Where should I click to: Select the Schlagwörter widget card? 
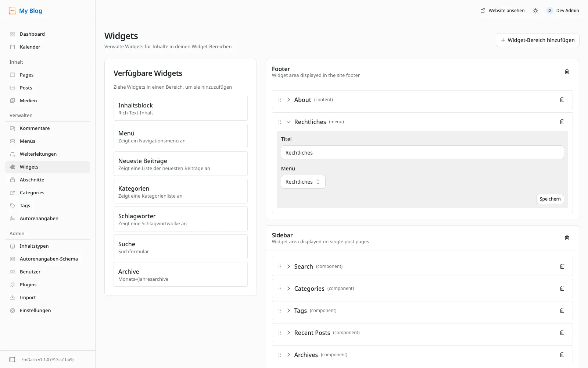coord(180,219)
